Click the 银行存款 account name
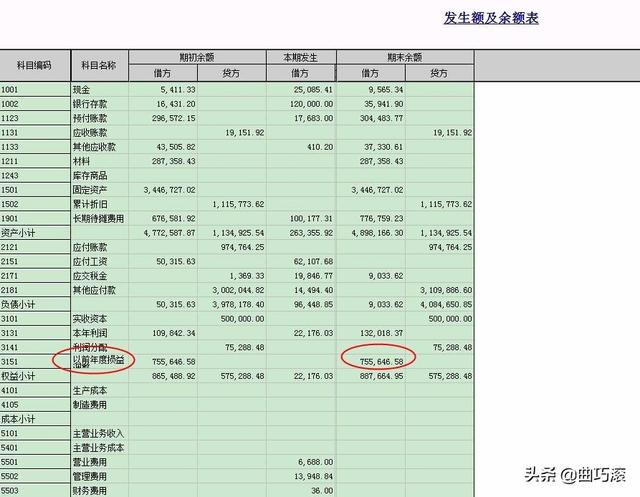 tap(90, 104)
